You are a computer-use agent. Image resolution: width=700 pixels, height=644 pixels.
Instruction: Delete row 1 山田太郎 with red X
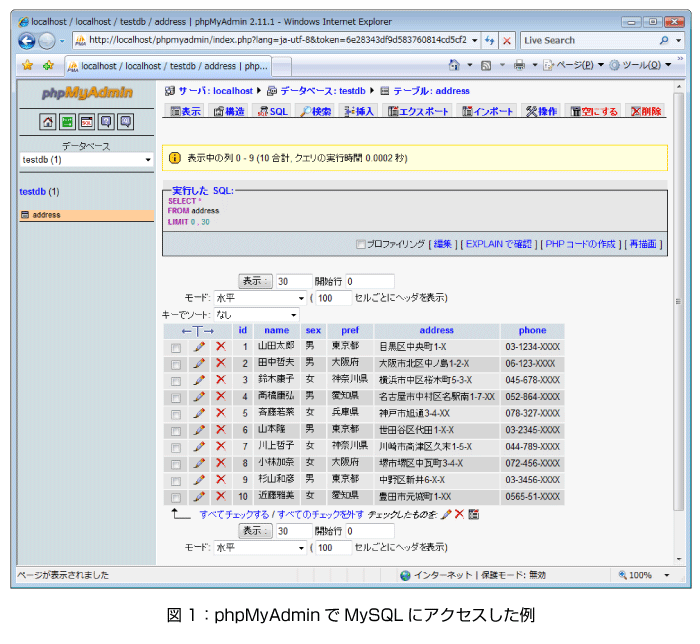coord(221,346)
